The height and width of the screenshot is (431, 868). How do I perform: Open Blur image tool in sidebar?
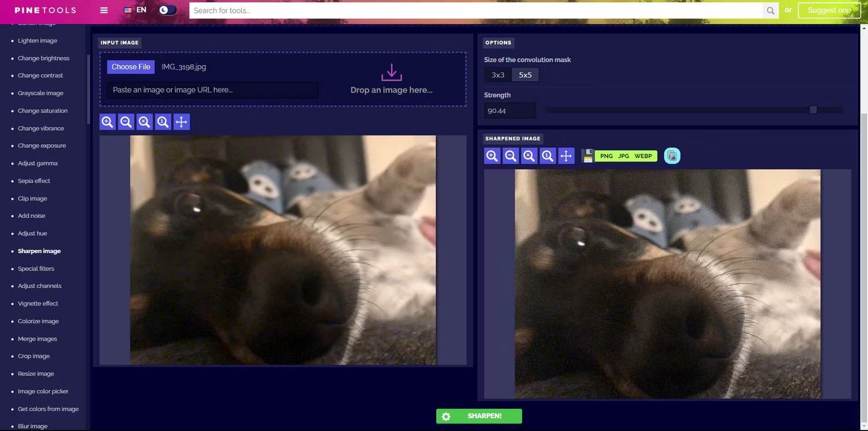point(32,426)
